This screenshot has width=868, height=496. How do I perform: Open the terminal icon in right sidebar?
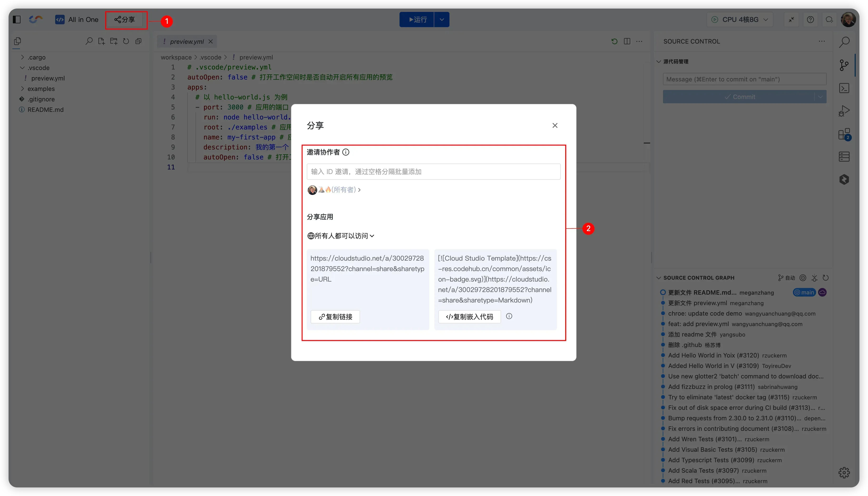(844, 88)
